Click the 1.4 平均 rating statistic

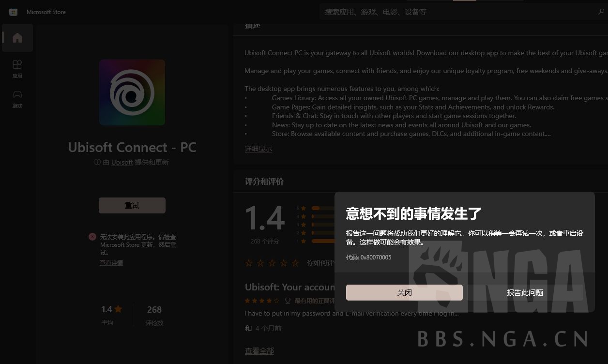point(111,315)
